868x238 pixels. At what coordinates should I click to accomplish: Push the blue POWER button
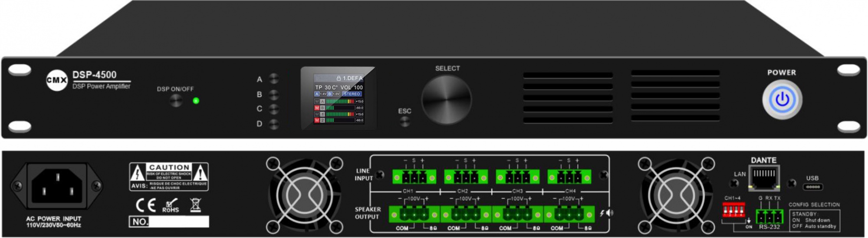pyautogui.click(x=782, y=99)
